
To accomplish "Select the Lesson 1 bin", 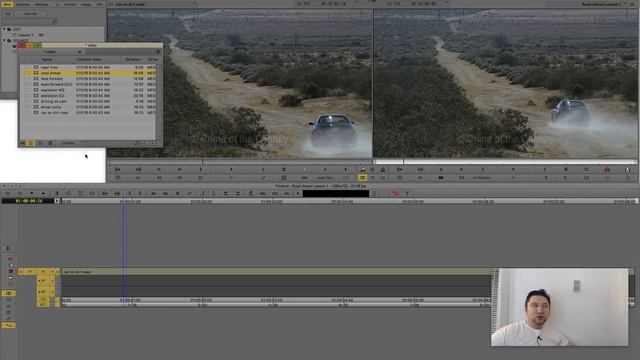I will coord(25,35).
